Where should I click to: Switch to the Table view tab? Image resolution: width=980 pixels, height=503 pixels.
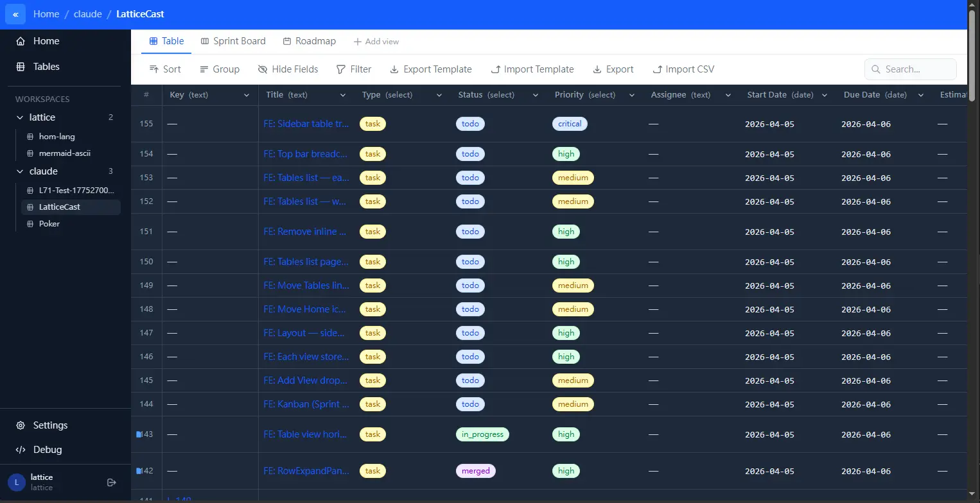[166, 41]
